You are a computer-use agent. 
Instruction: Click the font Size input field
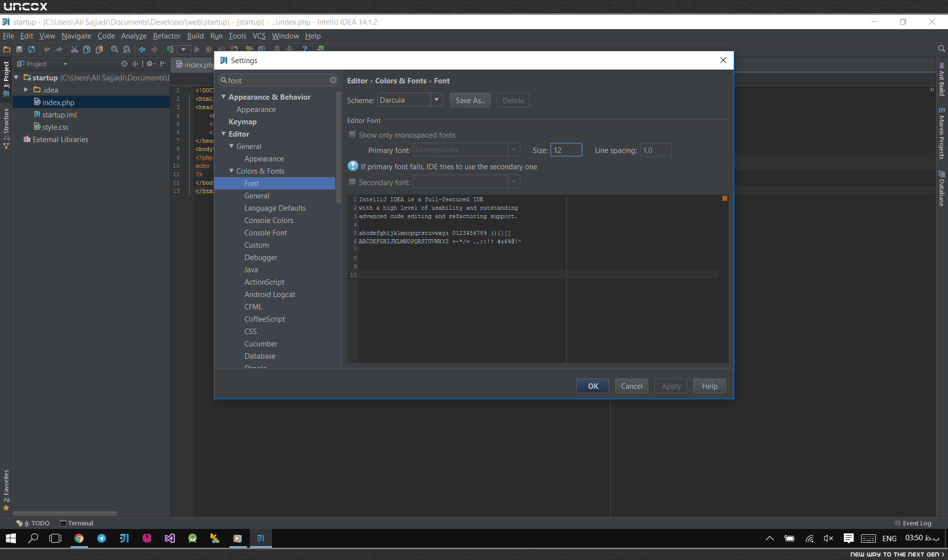pyautogui.click(x=566, y=150)
